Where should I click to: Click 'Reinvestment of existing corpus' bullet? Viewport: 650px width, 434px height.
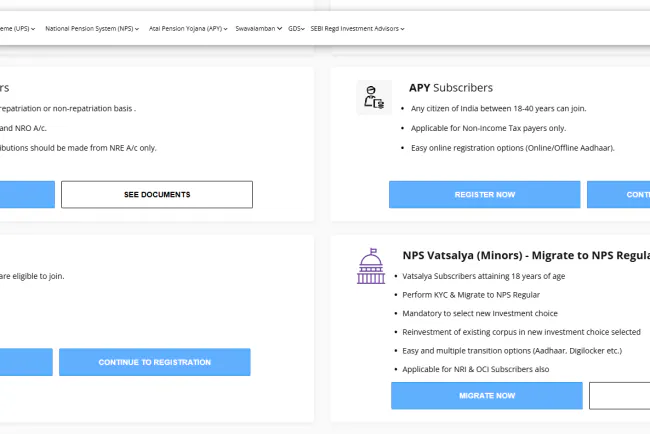pos(521,332)
